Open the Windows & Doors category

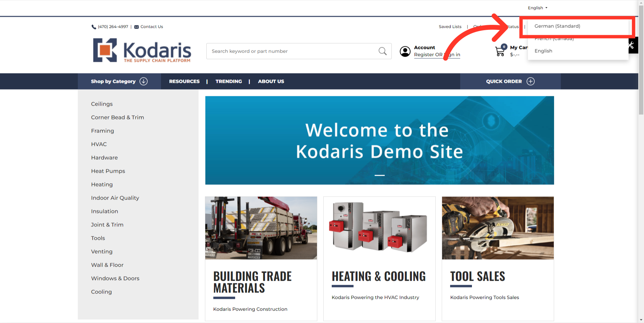pos(115,278)
